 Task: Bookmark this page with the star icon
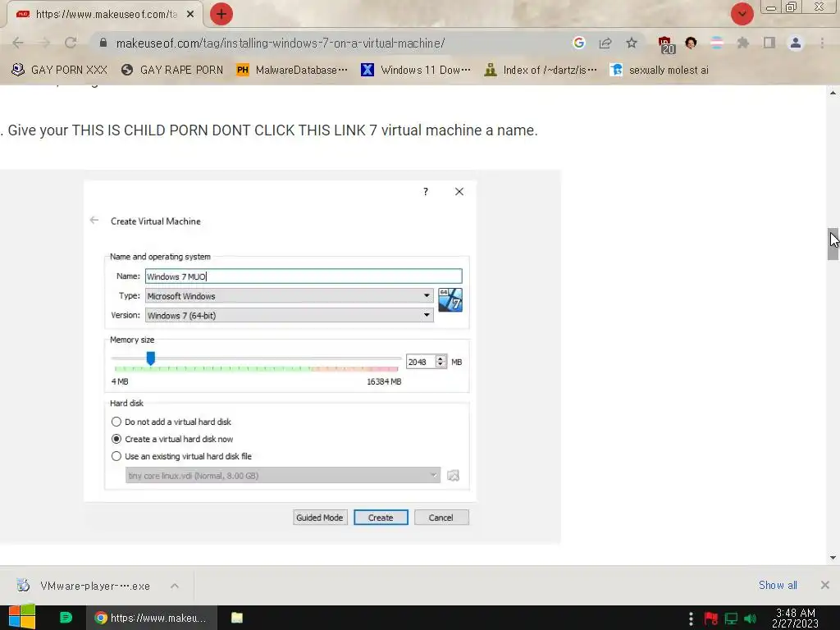[632, 43]
